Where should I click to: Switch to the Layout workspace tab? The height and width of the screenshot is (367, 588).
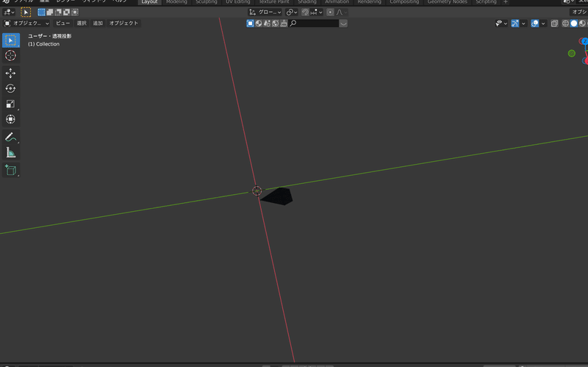[x=149, y=2]
